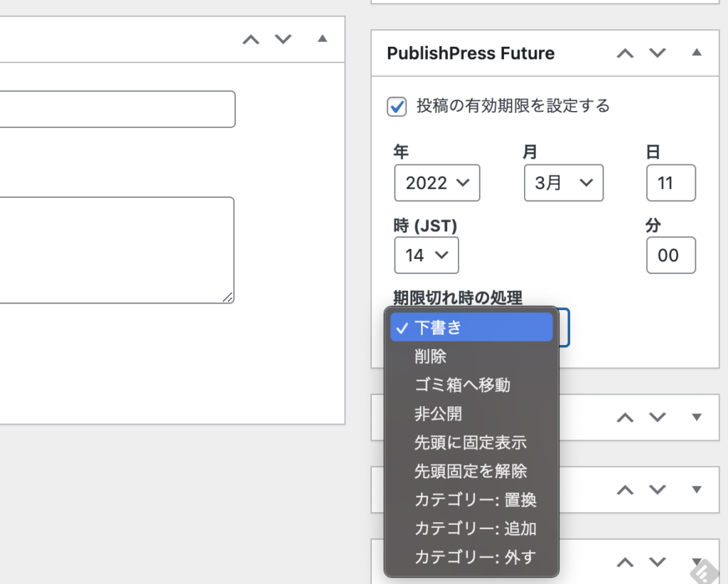Click move-up arrow in left panel header
Image resolution: width=728 pixels, height=584 pixels.
pos(251,39)
